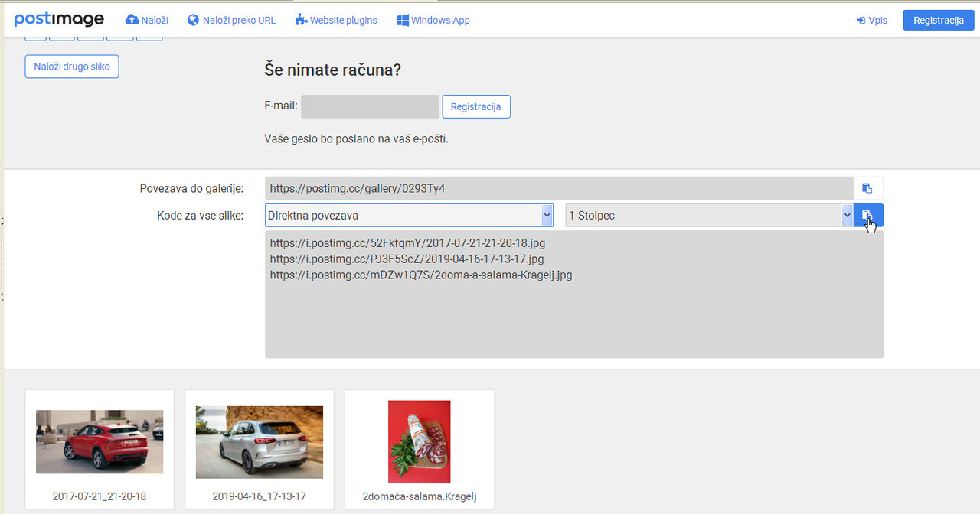Click the globe icon for Naloži preko URL
The height and width of the screenshot is (514, 980).
click(193, 20)
